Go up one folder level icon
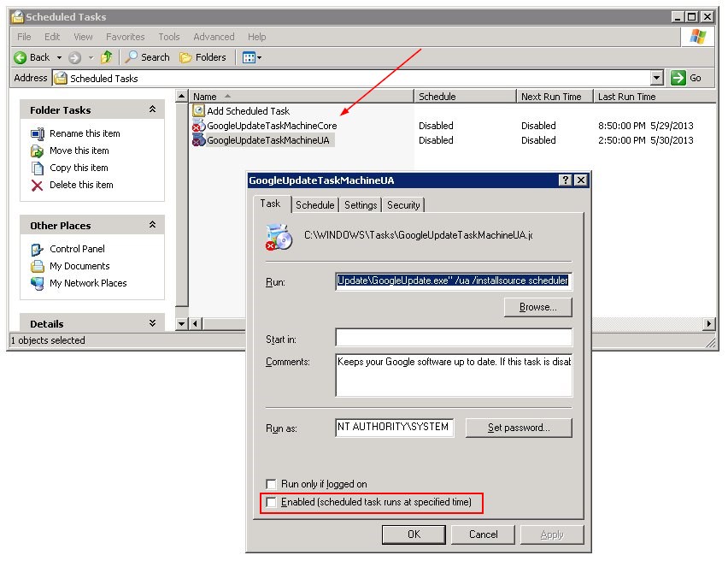 point(107,57)
